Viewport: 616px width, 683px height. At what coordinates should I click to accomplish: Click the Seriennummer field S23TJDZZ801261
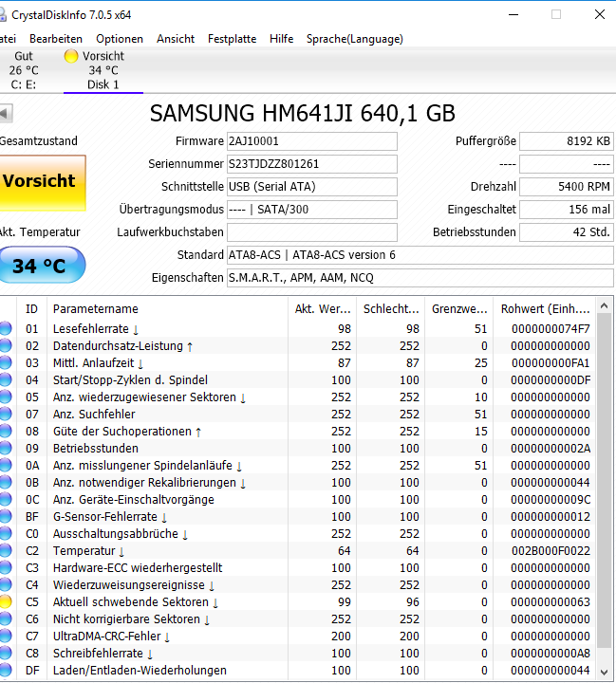coord(312,164)
